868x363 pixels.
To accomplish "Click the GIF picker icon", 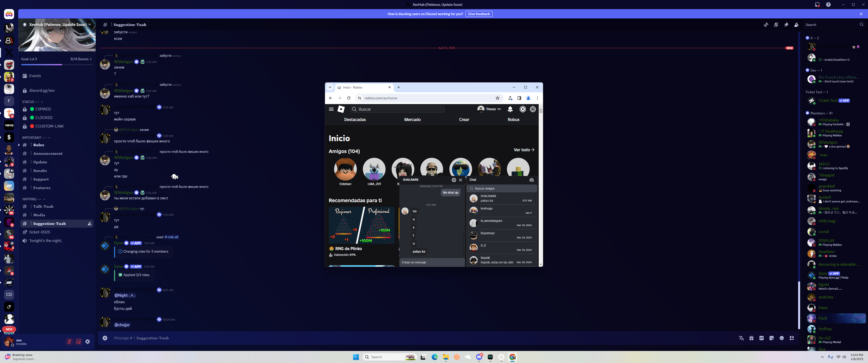I will pos(762,338).
